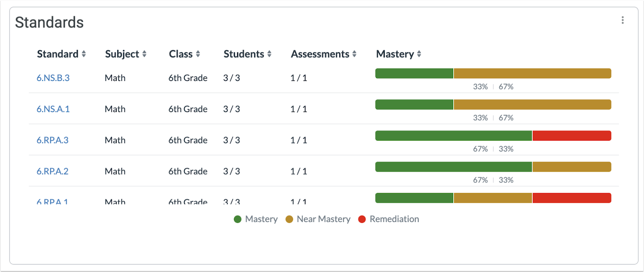
Task: Toggle the Mastery legend entry
Action: pos(255,219)
